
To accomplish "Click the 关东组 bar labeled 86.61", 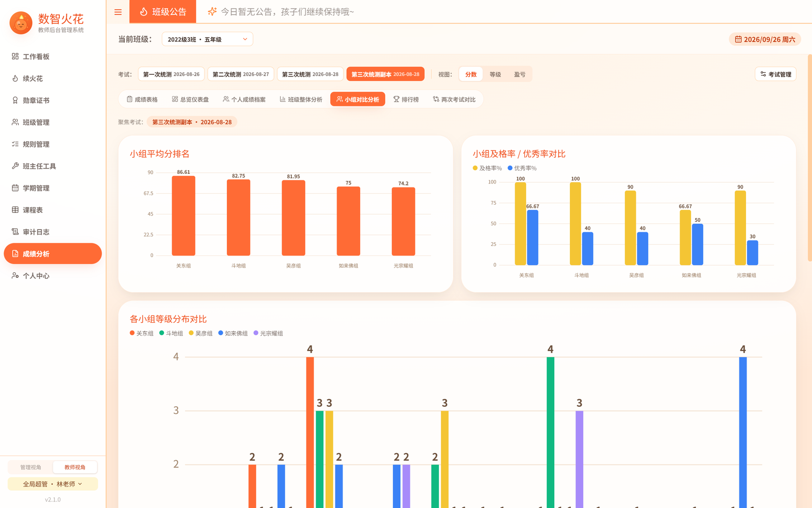I will 184,216.
